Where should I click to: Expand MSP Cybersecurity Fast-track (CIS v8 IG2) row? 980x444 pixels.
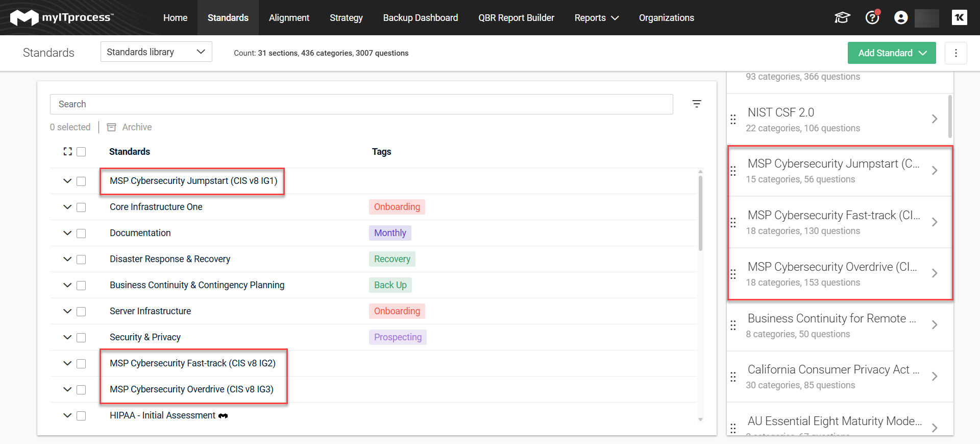pos(67,363)
